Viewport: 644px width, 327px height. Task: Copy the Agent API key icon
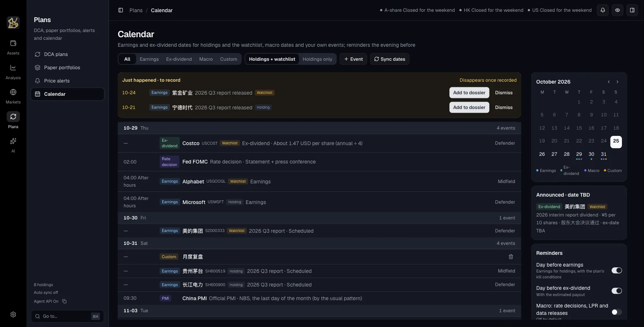(x=64, y=301)
